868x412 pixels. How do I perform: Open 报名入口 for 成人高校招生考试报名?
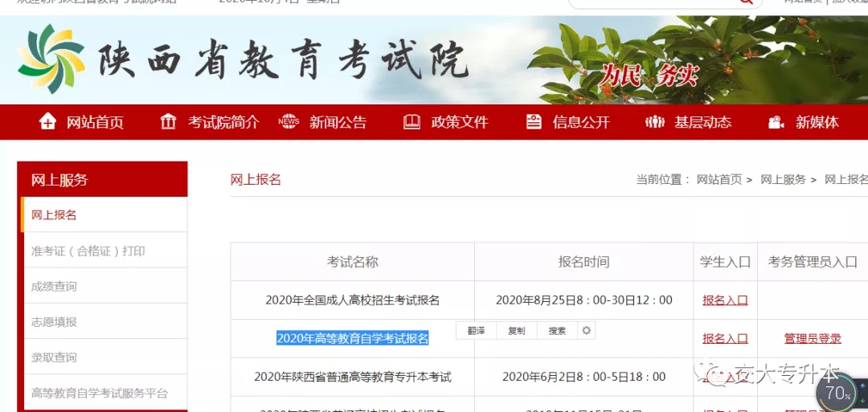point(725,300)
